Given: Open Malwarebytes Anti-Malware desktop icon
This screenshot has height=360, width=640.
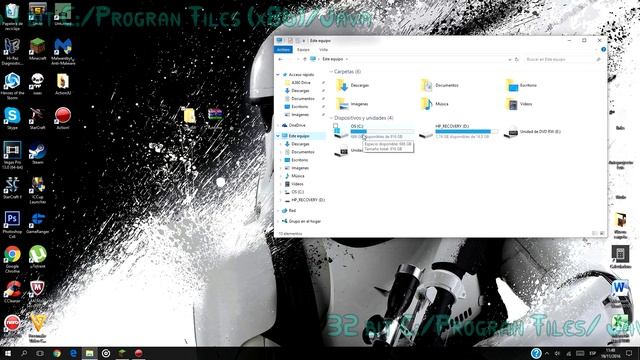Looking at the screenshot, I should tap(63, 51).
